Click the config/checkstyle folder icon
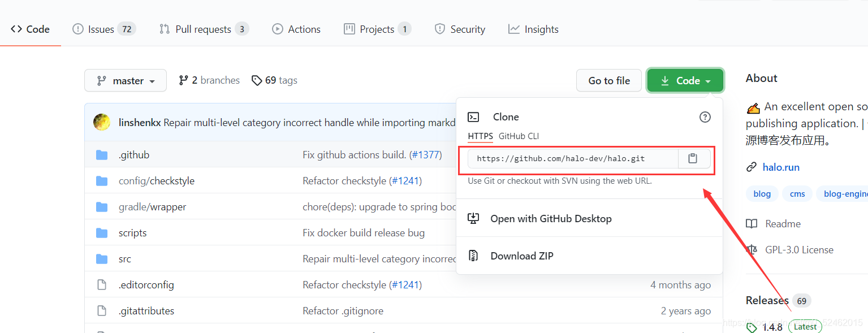Image resolution: width=868 pixels, height=333 pixels. [x=102, y=181]
